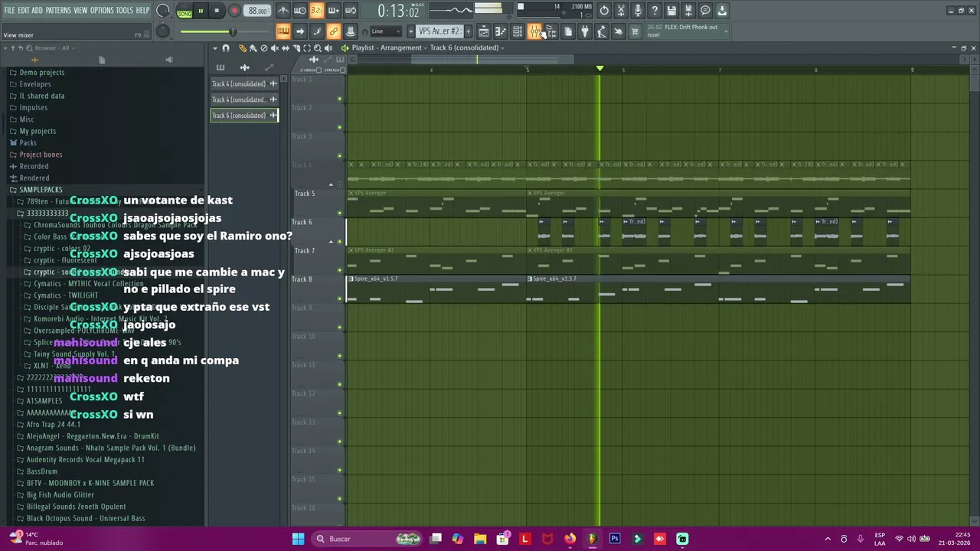Open the ADD menu
980x551 pixels.
click(x=38, y=11)
